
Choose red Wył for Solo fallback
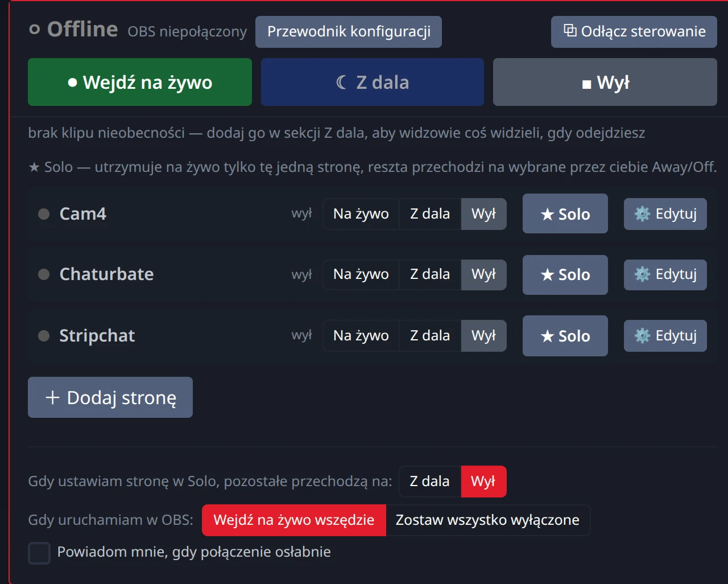483,482
